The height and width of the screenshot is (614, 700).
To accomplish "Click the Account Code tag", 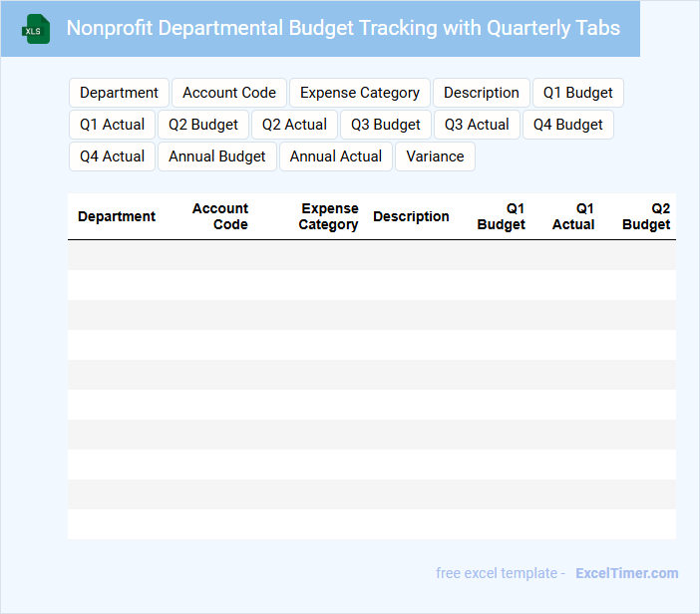I will point(229,93).
